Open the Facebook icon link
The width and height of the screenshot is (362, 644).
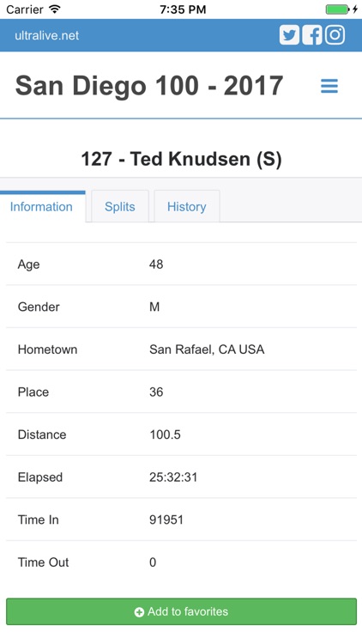pyautogui.click(x=312, y=35)
